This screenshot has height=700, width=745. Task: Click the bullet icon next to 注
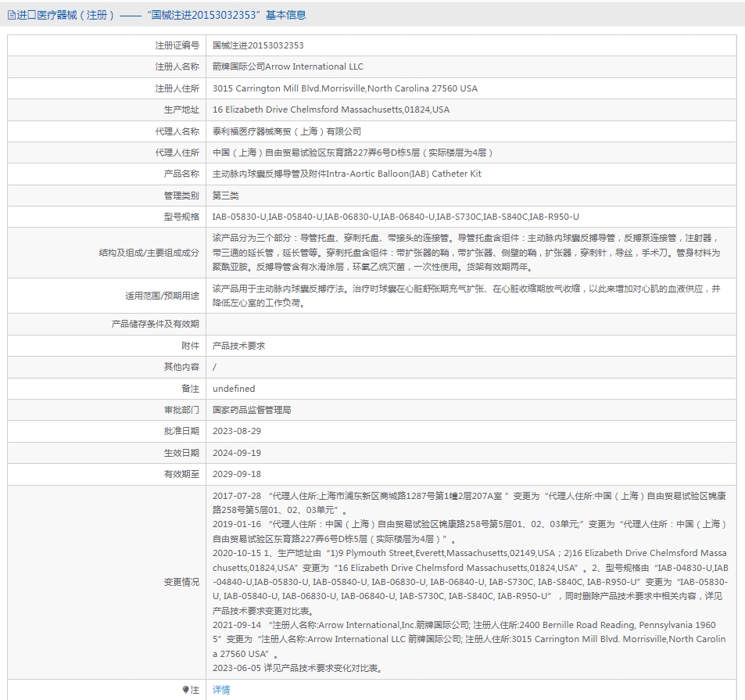185,690
